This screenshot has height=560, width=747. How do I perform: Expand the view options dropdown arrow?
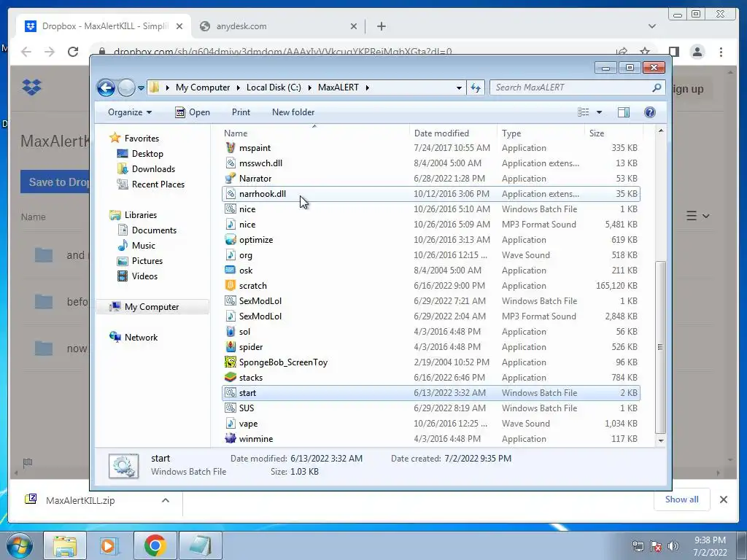click(599, 112)
